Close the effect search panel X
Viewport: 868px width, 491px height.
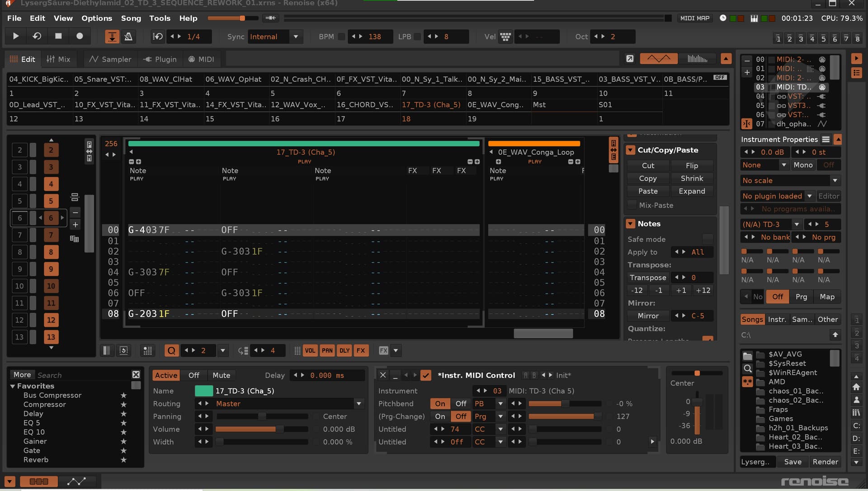click(x=136, y=374)
